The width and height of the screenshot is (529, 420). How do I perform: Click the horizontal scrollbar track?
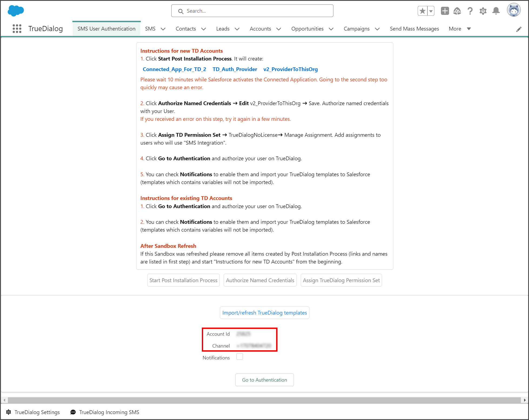tap(264, 400)
